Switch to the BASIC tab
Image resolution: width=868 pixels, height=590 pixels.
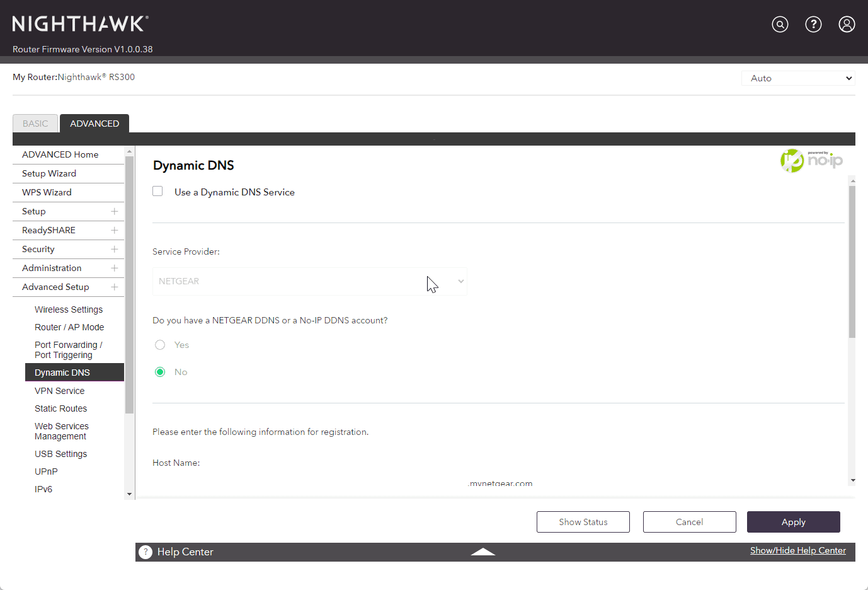coord(35,124)
